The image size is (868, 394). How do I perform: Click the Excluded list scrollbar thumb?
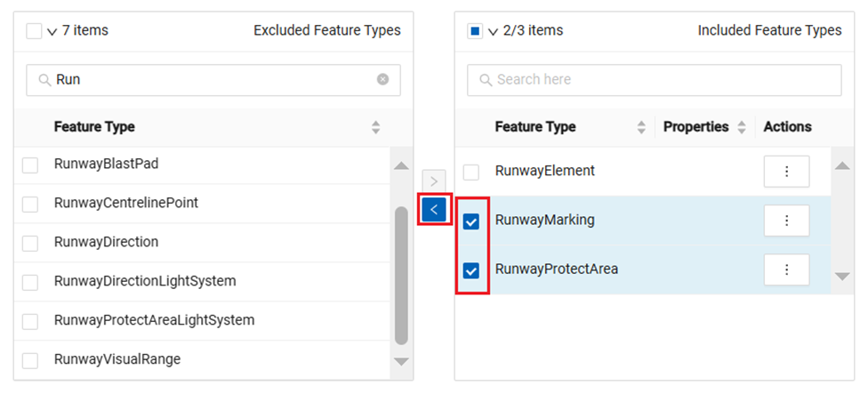(401, 276)
